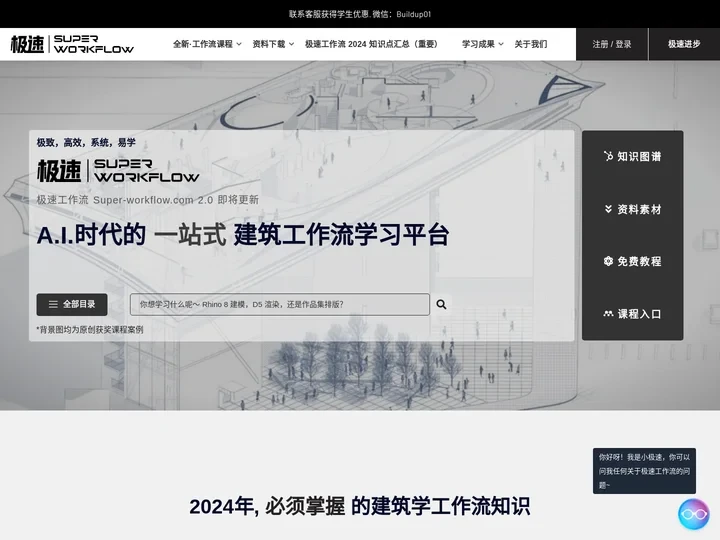The height and width of the screenshot is (540, 720).
Task: Open the AI chat assistant bubble
Action: click(x=693, y=514)
